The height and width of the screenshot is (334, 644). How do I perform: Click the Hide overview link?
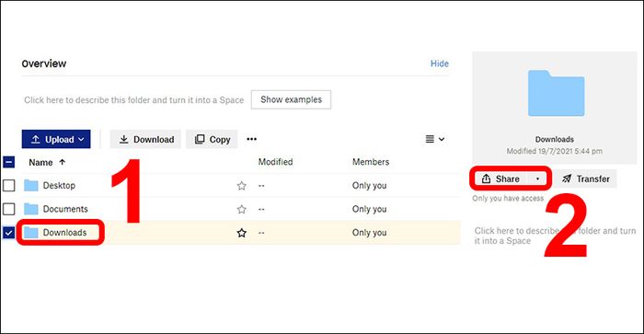click(440, 63)
